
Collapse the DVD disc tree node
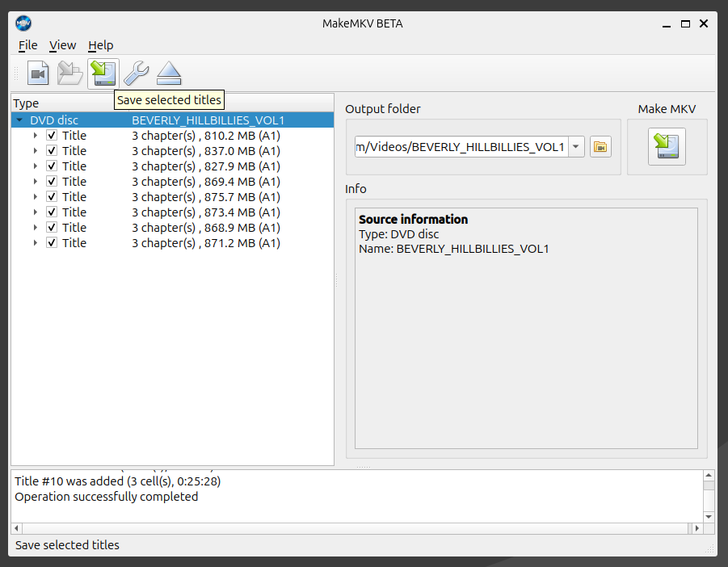(19, 120)
